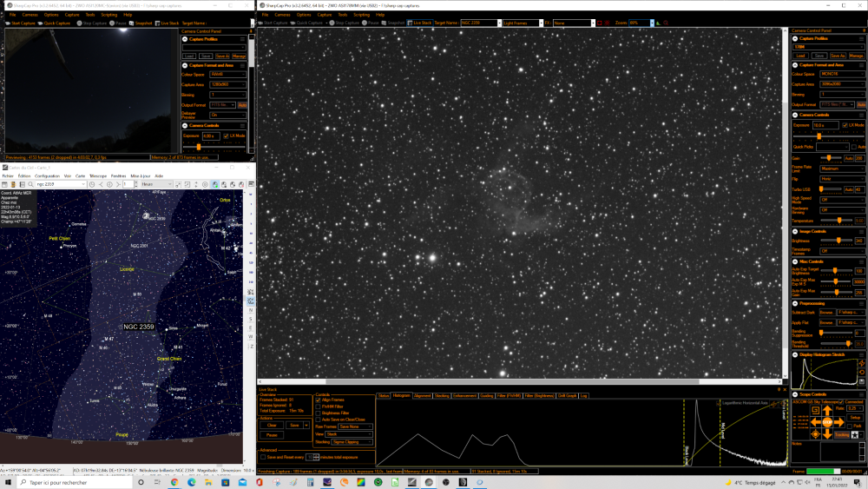This screenshot has width=868, height=489.
Task: Toggle Auto Save on Clear/Close checkbox
Action: (319, 420)
